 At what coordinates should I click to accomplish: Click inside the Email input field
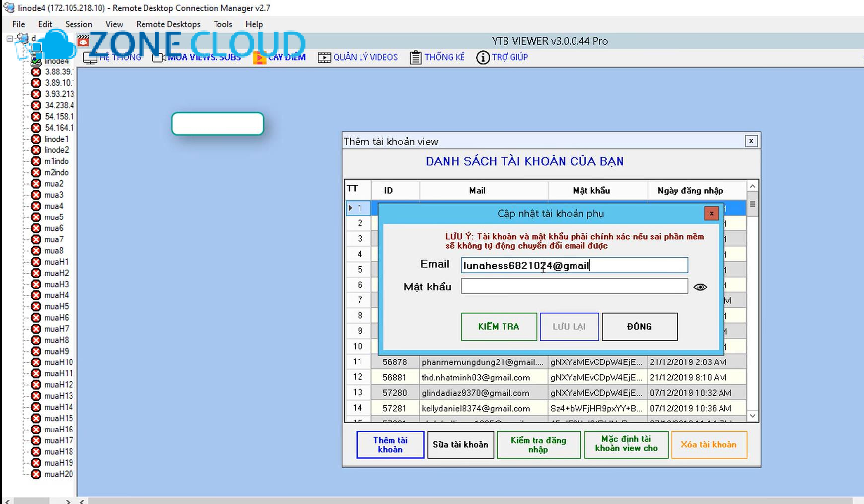click(x=575, y=265)
